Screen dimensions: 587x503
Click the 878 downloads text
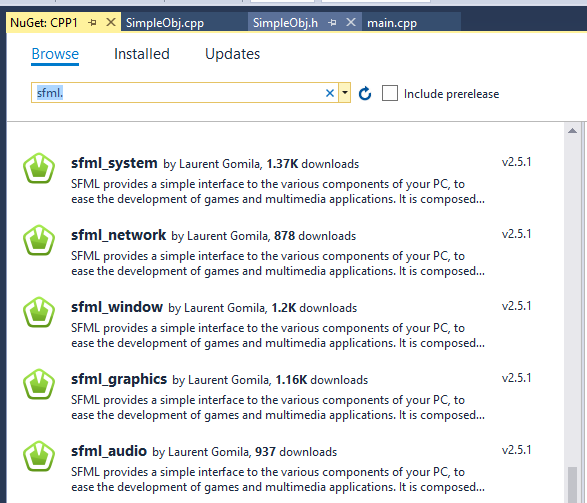coord(315,236)
